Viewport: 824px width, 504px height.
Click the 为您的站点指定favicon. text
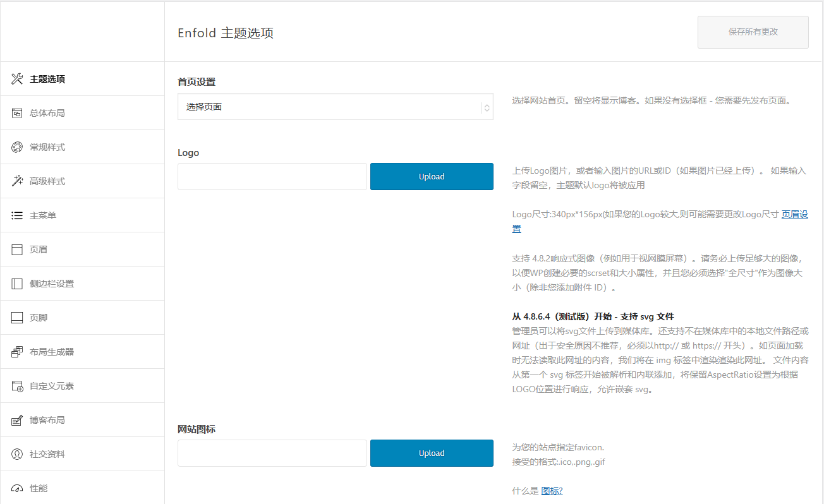[x=558, y=447]
